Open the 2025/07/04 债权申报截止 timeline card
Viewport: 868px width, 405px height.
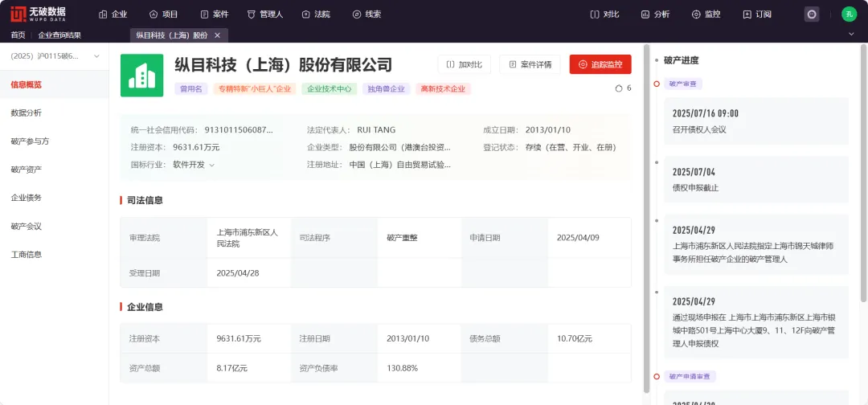coord(756,179)
